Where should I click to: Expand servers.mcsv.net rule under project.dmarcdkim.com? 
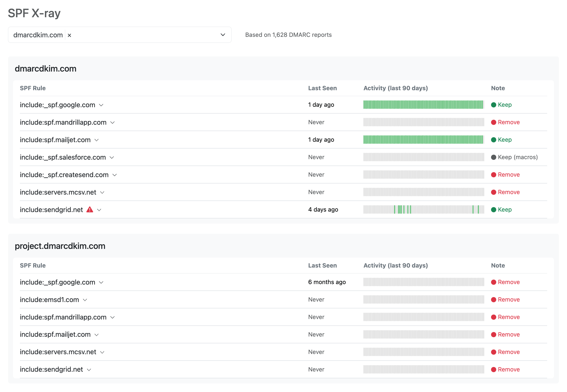pyautogui.click(x=102, y=352)
